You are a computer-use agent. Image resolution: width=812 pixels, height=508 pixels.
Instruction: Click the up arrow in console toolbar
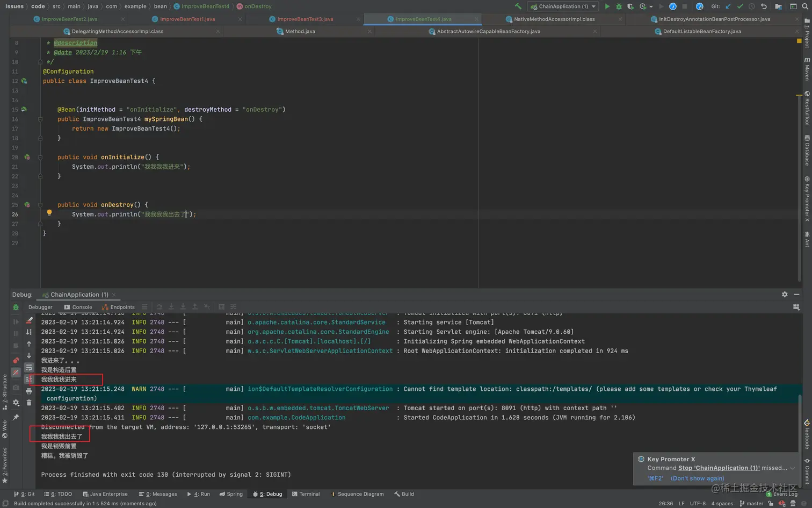coord(29,344)
